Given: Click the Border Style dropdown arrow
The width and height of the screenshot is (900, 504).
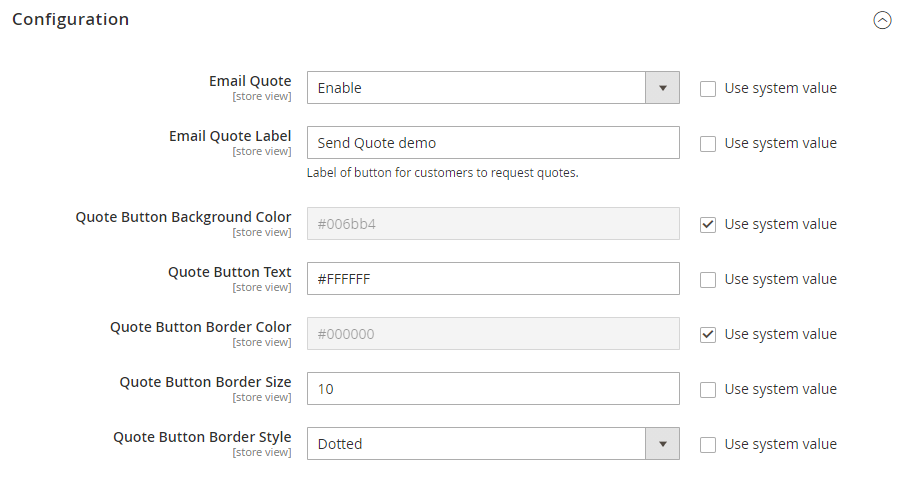Looking at the screenshot, I should click(662, 444).
